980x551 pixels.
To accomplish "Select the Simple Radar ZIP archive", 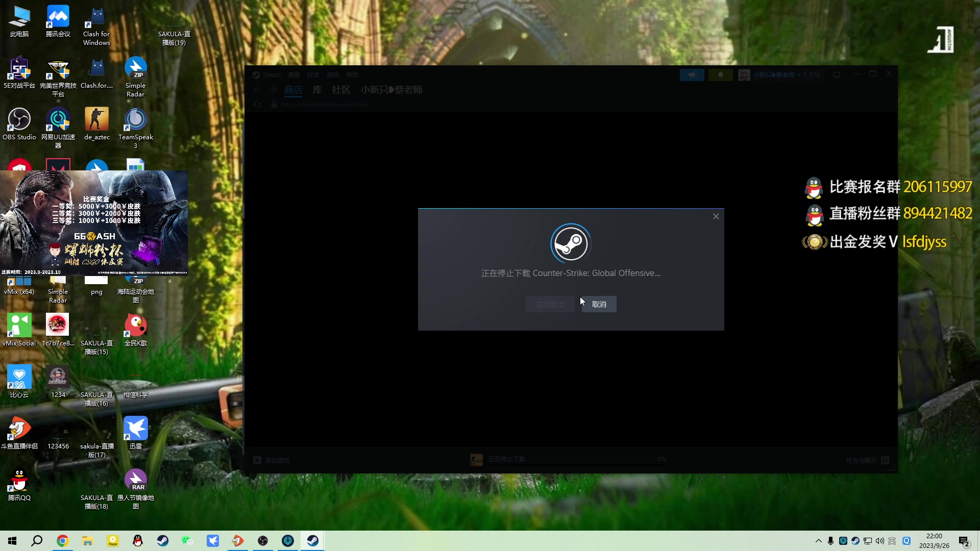I will (135, 77).
